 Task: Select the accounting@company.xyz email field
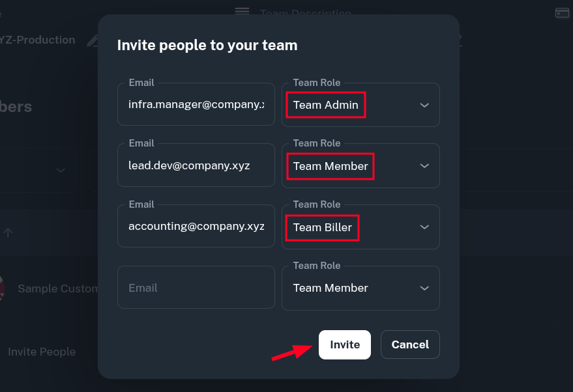coord(196,227)
